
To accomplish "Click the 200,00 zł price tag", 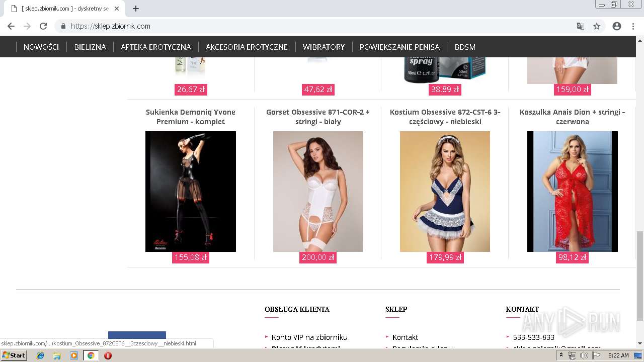I will coord(318,257).
